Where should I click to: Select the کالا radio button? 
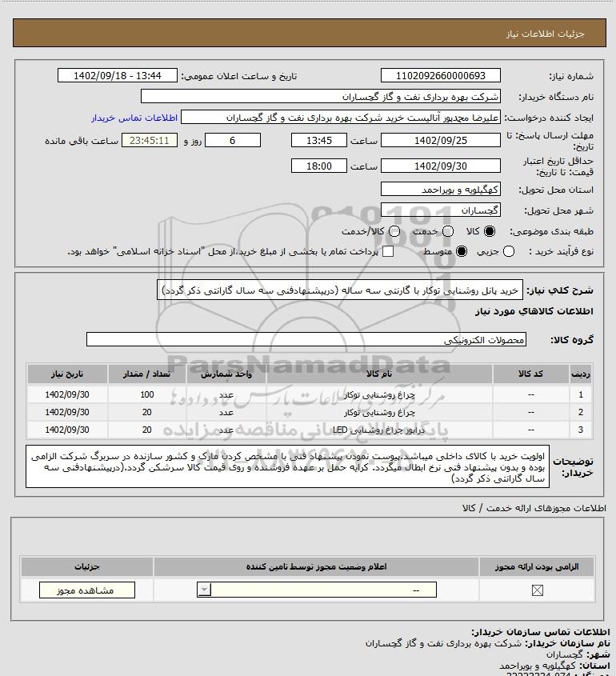tap(490, 231)
